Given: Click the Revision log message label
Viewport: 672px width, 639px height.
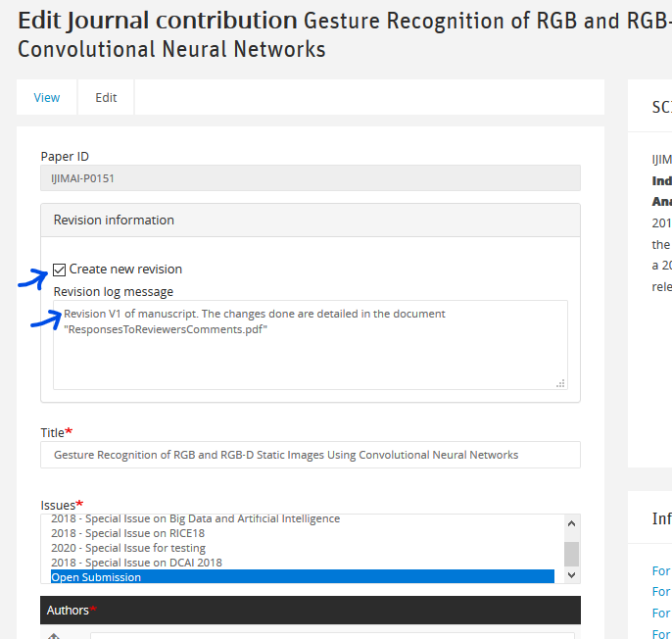Looking at the screenshot, I should coord(114,292).
